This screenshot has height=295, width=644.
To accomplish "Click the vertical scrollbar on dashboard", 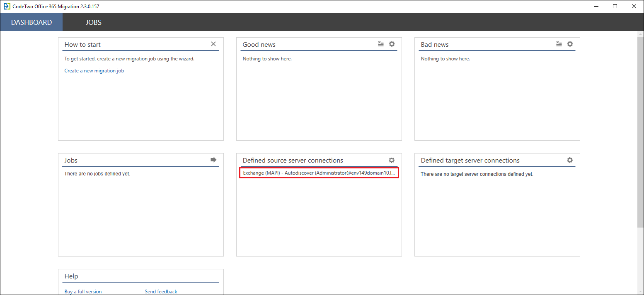I will pyautogui.click(x=640, y=132).
